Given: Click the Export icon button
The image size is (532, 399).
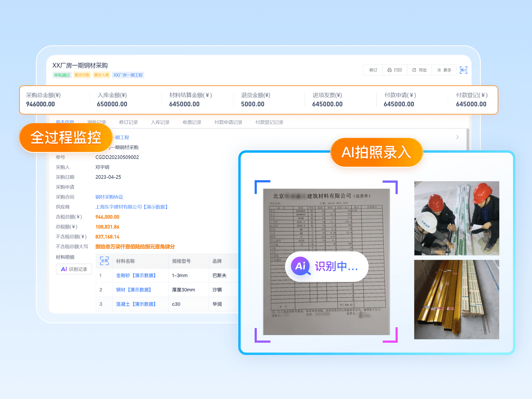Looking at the screenshot, I should point(419,70).
